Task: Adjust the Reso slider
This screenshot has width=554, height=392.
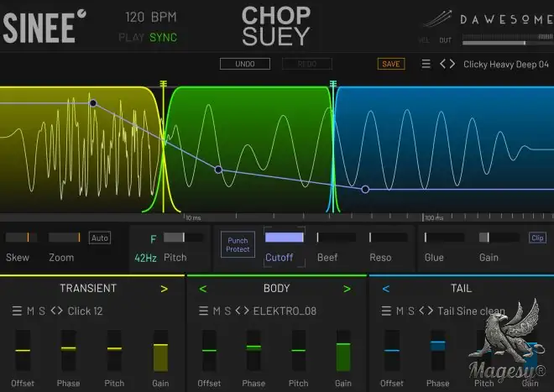Action: 389,238
